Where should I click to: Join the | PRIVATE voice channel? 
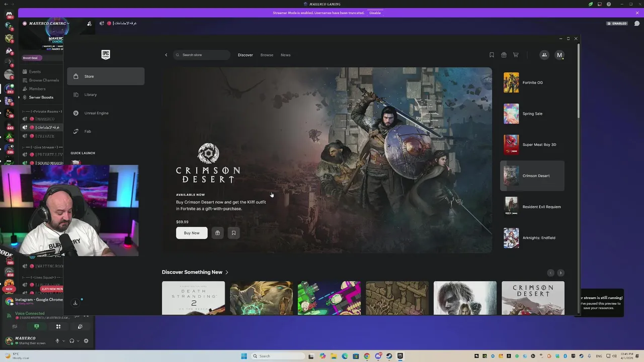[x=42, y=136]
